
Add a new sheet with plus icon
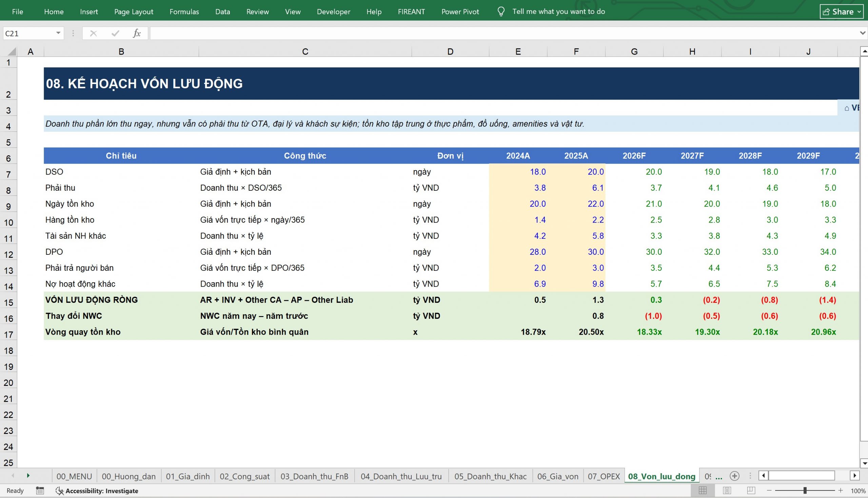coord(734,476)
